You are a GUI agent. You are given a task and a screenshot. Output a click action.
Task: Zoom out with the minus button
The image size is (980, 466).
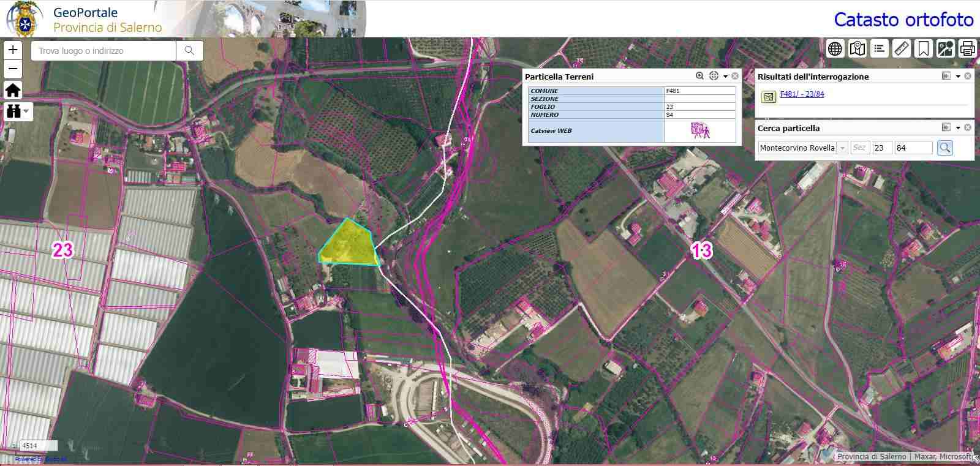(13, 69)
